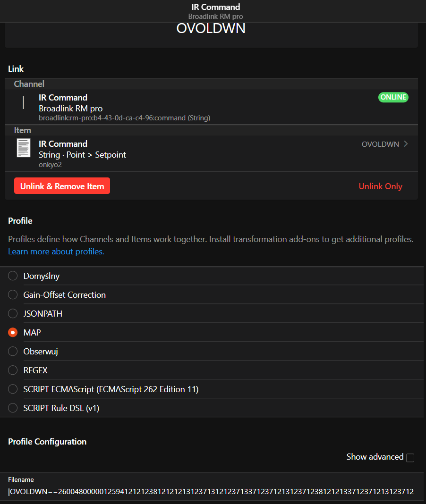
Task: Open the IR Command item row
Action: click(189, 153)
